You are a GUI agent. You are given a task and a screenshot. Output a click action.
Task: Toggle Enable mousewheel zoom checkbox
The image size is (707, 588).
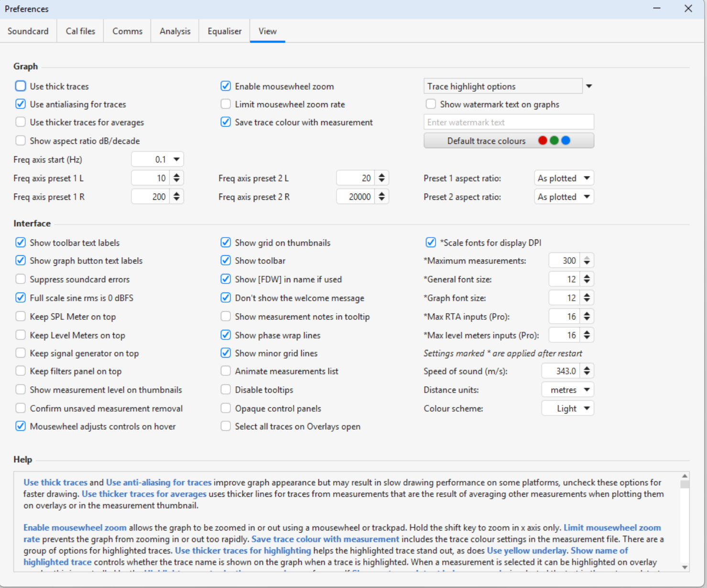point(226,86)
